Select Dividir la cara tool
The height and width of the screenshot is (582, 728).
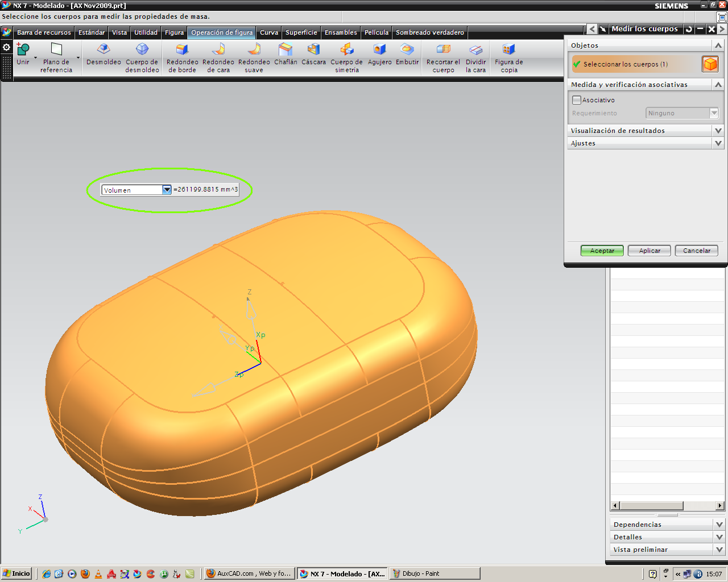tap(475, 58)
